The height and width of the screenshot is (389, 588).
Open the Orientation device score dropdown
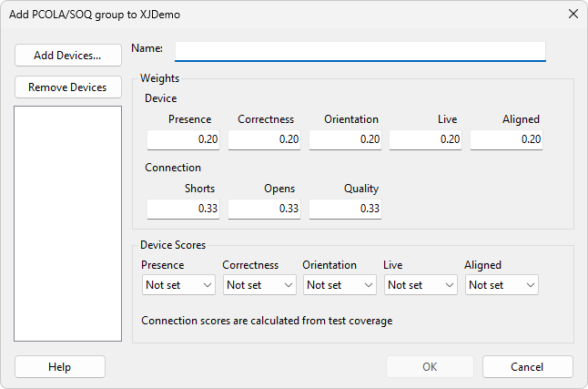(340, 285)
